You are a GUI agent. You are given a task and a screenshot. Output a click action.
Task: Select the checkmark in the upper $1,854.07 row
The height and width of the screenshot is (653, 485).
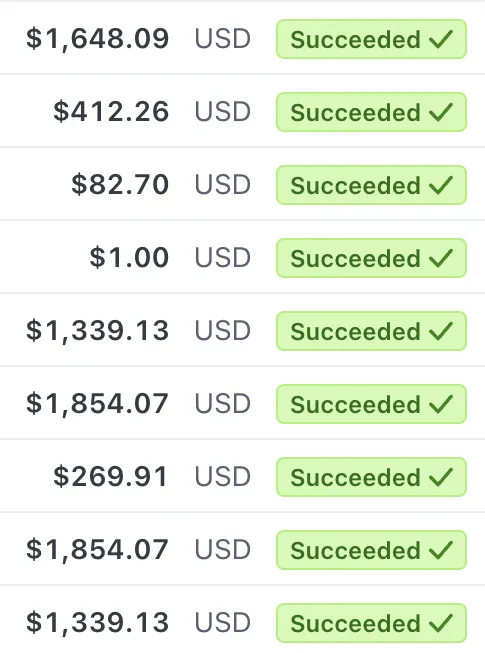(440, 404)
